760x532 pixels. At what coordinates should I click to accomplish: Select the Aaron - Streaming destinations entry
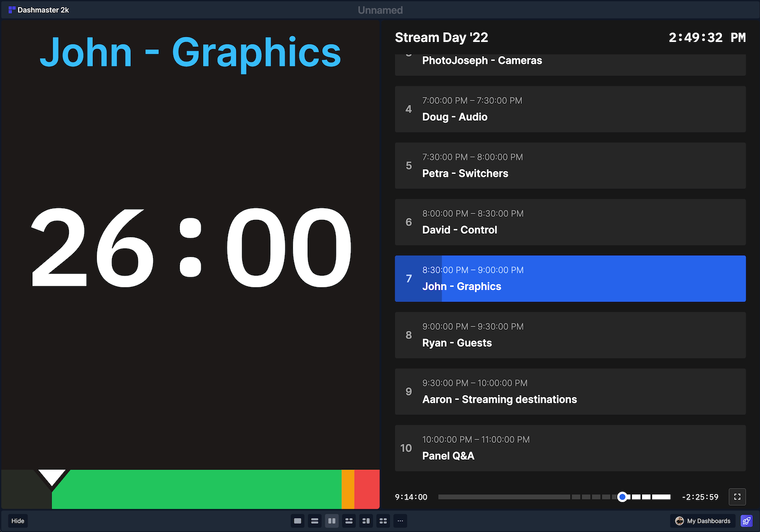pos(570,391)
